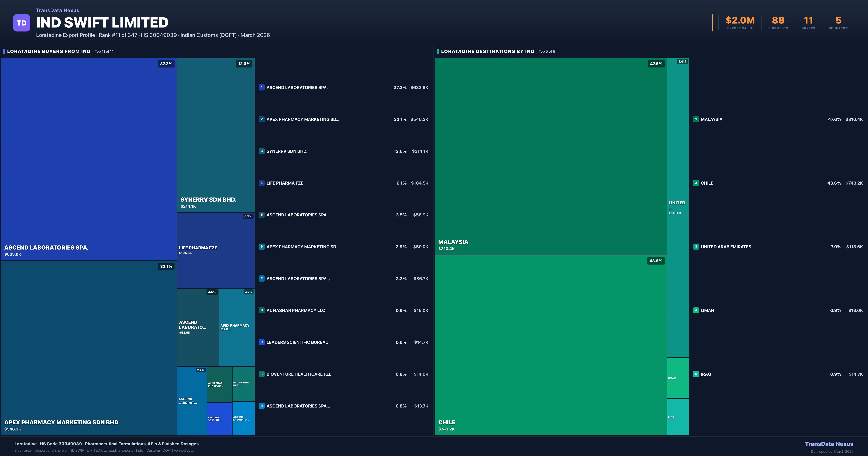Click the 43.6% badge on Chile block

click(x=656, y=261)
